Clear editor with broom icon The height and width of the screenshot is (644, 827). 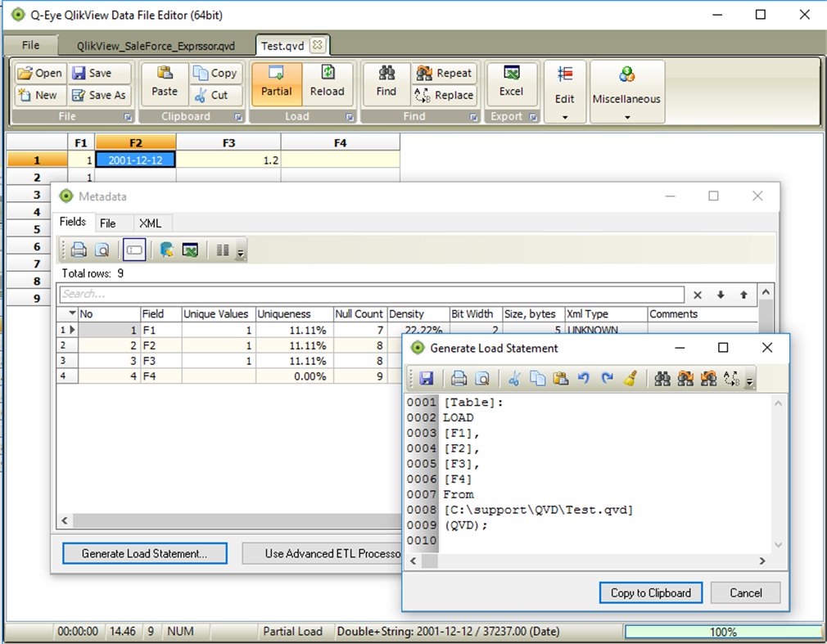coord(630,378)
